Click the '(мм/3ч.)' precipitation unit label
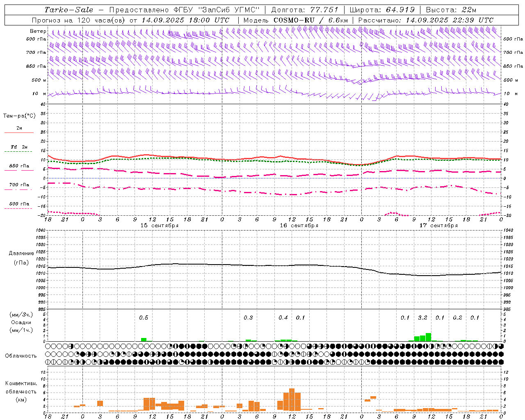525x420 pixels. [21, 315]
